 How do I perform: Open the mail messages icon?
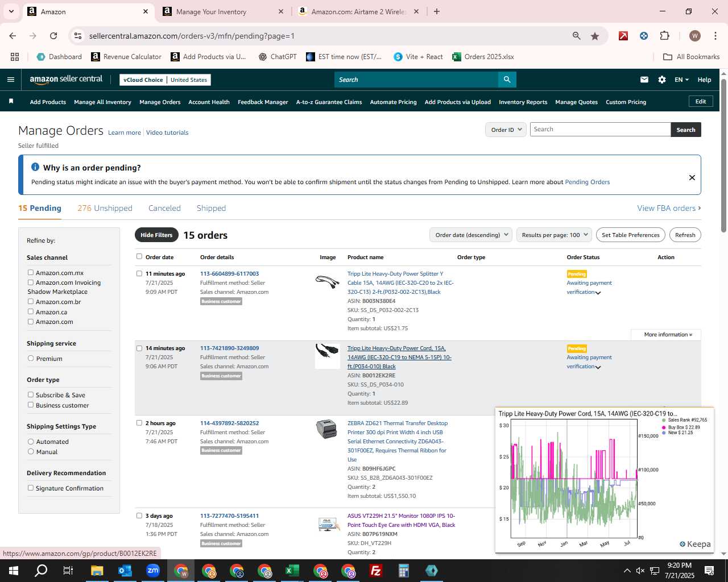click(x=644, y=80)
